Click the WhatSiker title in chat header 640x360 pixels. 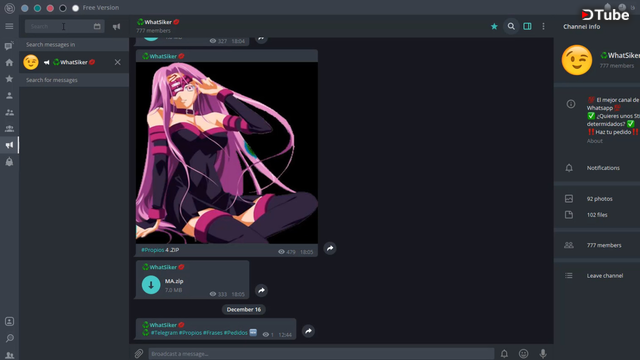tap(158, 22)
